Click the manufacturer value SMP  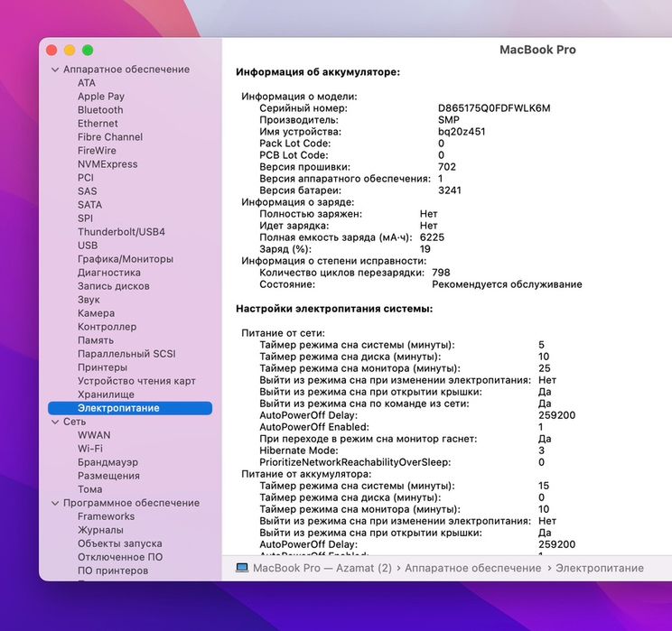point(449,120)
